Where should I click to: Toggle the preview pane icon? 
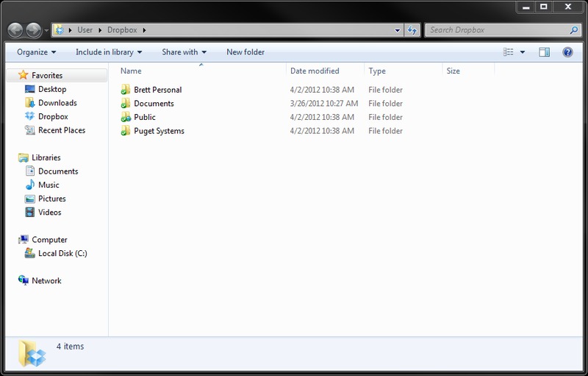544,52
